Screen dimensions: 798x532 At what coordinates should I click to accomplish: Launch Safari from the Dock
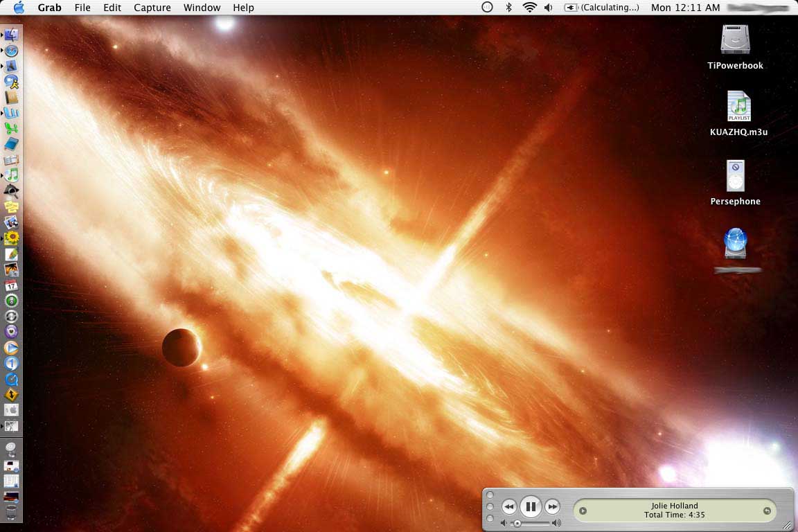[x=11, y=51]
